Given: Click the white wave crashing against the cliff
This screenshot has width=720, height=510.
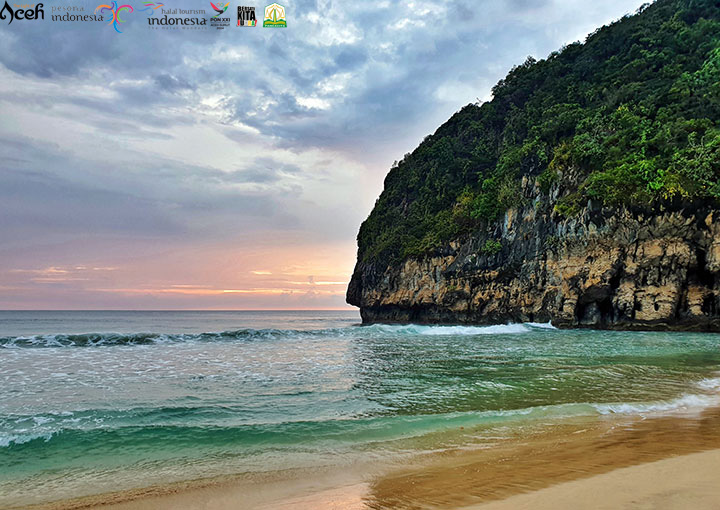Looking at the screenshot, I should [x=450, y=328].
